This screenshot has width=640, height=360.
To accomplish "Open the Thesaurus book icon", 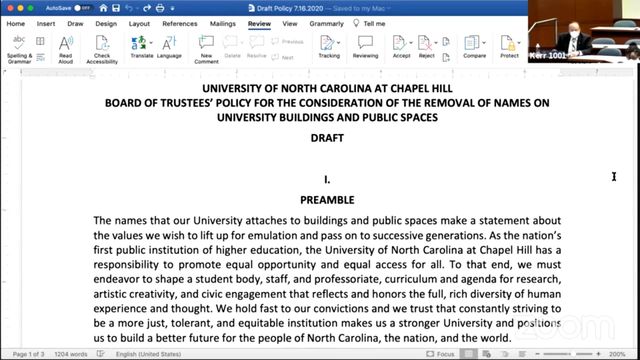I will coord(40,41).
